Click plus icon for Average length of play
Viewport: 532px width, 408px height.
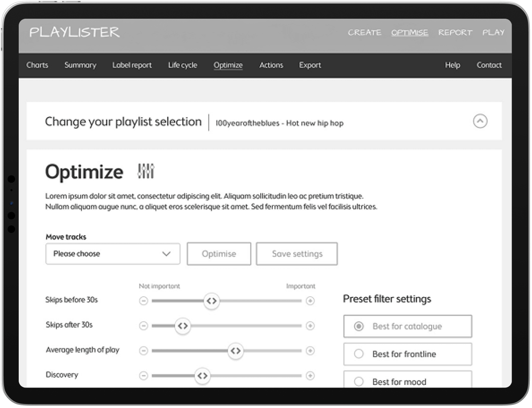tap(310, 351)
